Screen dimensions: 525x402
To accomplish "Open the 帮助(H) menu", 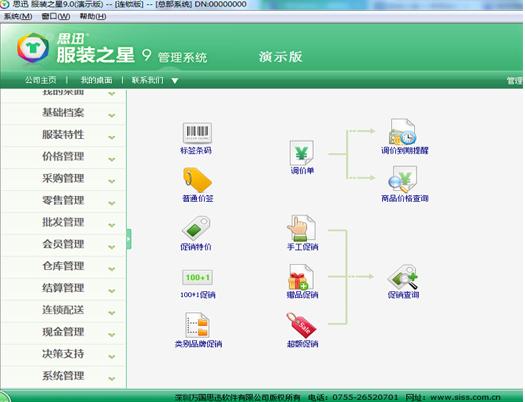I will (x=93, y=16).
